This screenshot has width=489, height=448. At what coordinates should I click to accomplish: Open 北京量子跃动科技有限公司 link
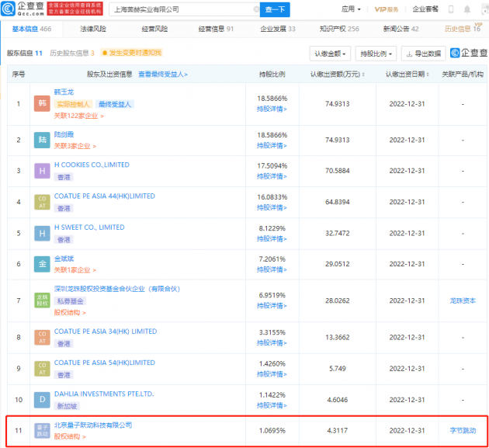pos(93,425)
